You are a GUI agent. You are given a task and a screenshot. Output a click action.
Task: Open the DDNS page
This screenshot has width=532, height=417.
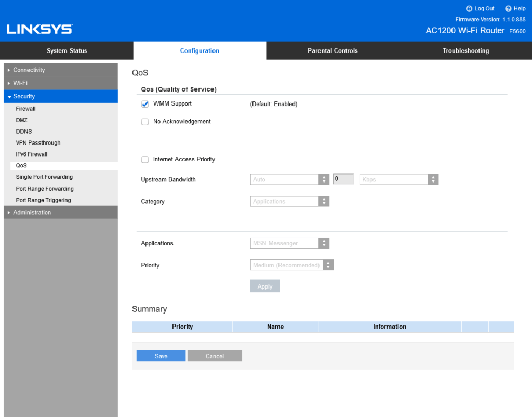coord(24,132)
